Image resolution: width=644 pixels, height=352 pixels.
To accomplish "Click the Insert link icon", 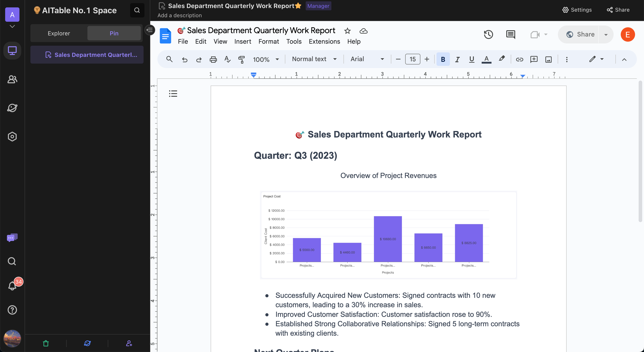I will tap(519, 59).
